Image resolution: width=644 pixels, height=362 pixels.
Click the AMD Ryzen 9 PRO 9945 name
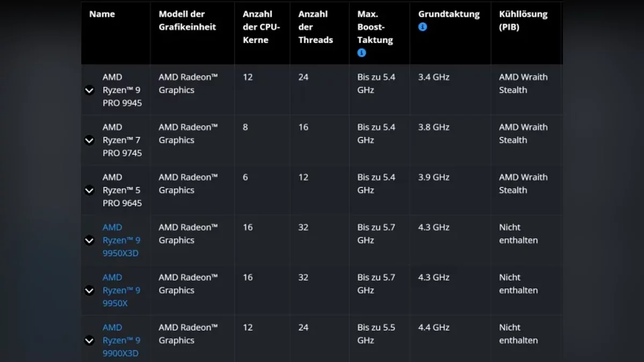[122, 90]
